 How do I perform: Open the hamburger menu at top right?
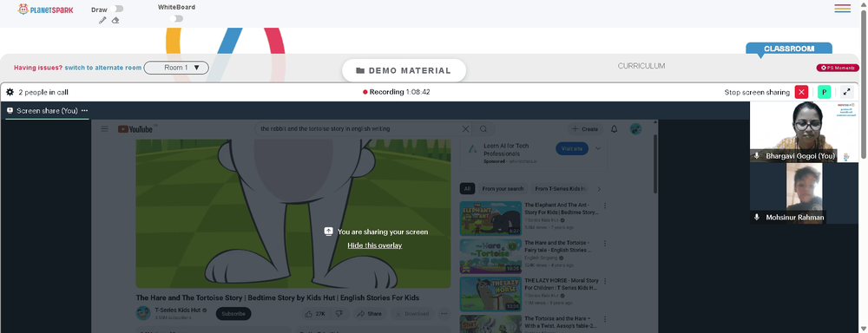pos(843,9)
